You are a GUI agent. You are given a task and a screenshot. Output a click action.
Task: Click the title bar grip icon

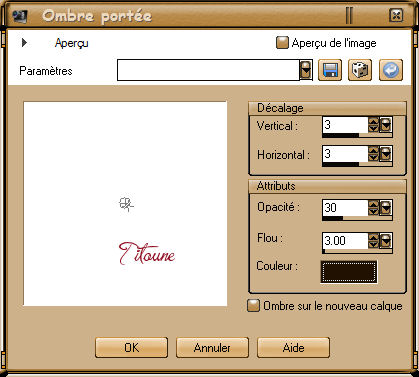click(349, 15)
